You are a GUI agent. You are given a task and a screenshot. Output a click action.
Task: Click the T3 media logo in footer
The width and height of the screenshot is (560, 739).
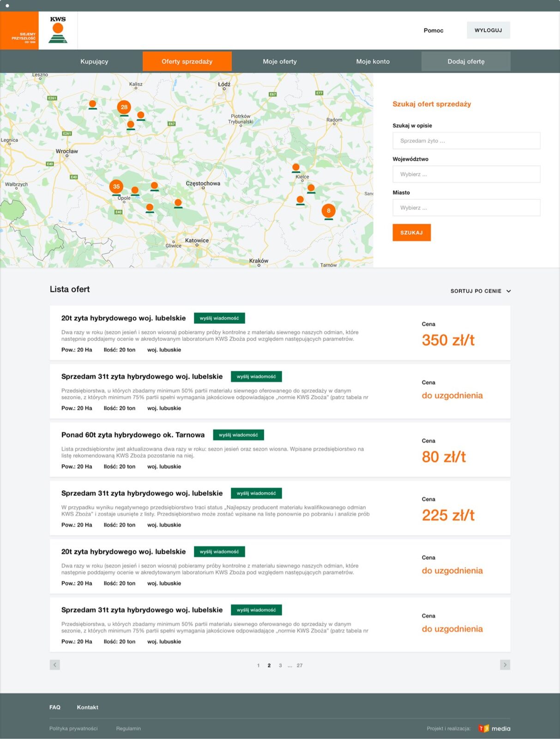pyautogui.click(x=494, y=728)
